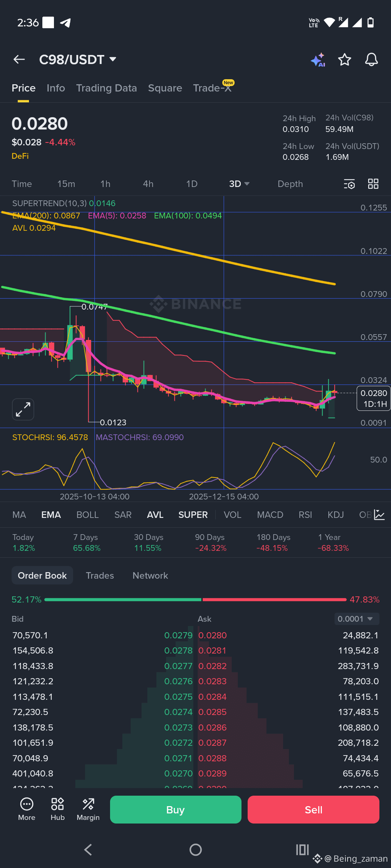
Task: Open the AI assistant sparkle icon
Action: (x=318, y=60)
